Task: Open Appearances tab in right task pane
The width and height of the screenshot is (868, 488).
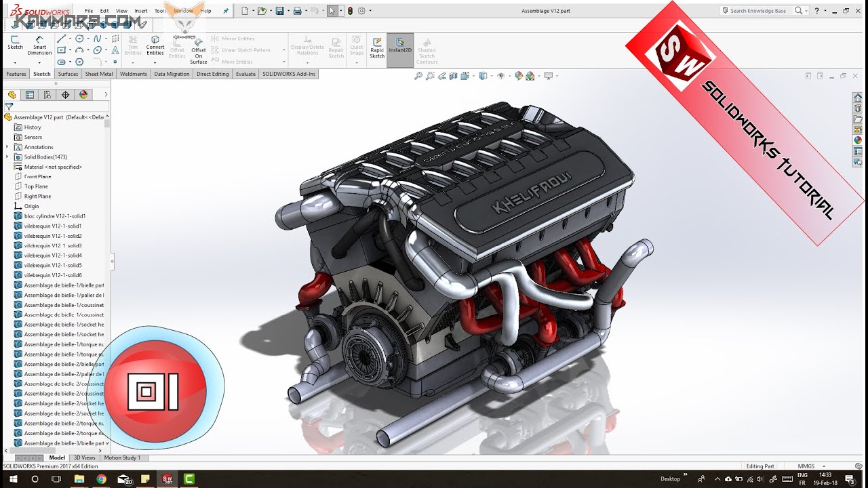Action: [858, 140]
